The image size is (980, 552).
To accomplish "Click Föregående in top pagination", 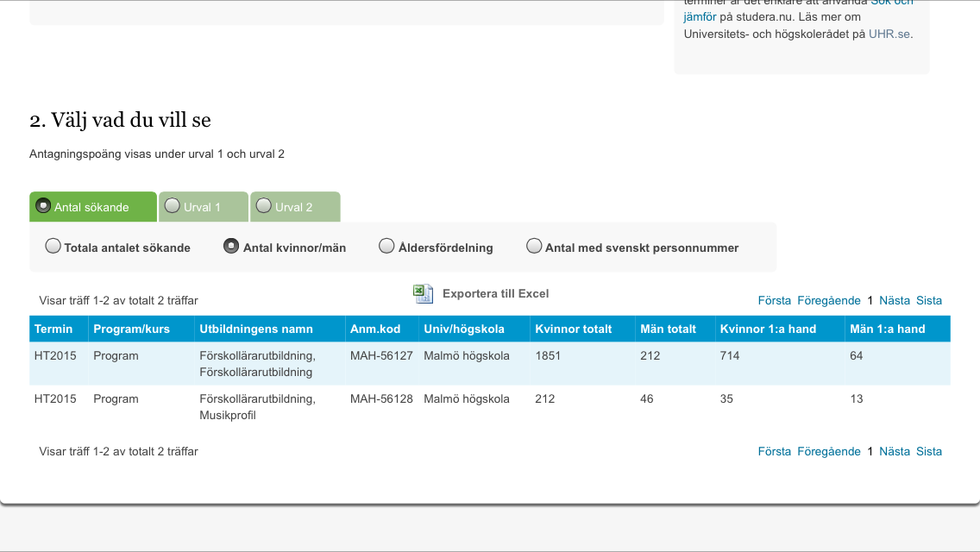I will click(828, 301).
